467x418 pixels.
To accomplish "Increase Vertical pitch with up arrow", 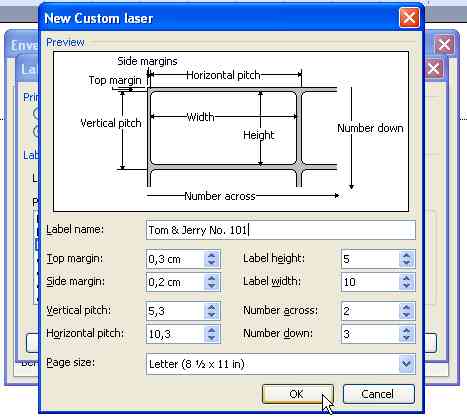I will [x=212, y=307].
